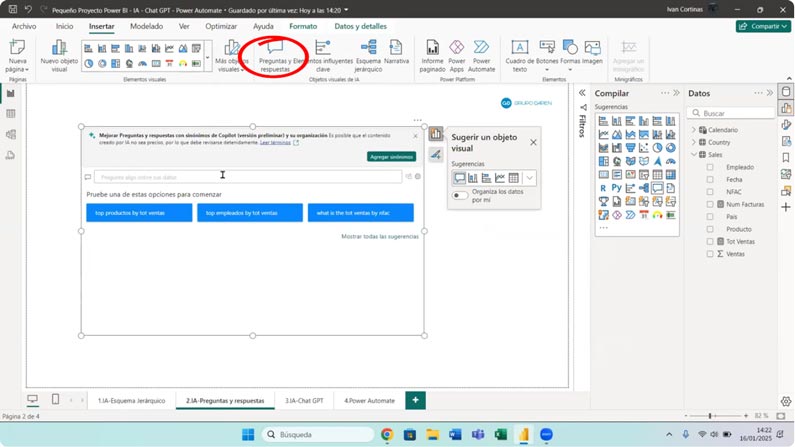Screen dimensions: 795x447
Task: Check the Producto field checkbox
Action: pyautogui.click(x=710, y=229)
